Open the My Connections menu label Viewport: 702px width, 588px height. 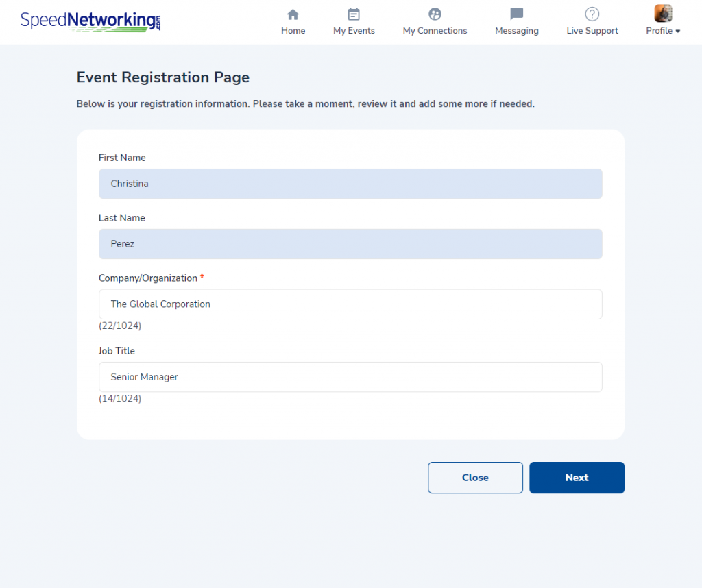pyautogui.click(x=435, y=31)
